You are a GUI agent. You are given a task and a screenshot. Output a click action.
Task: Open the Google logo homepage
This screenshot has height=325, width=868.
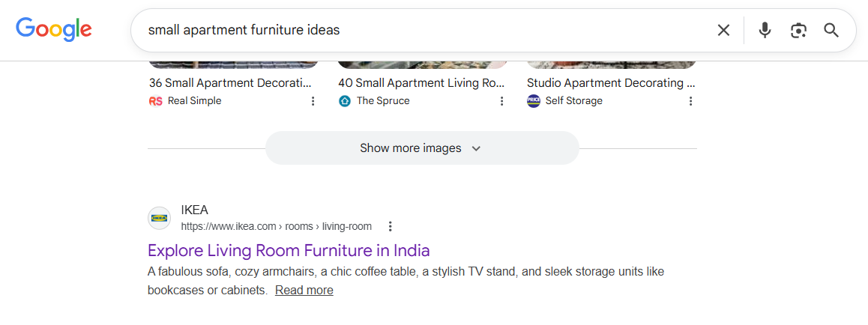[54, 30]
